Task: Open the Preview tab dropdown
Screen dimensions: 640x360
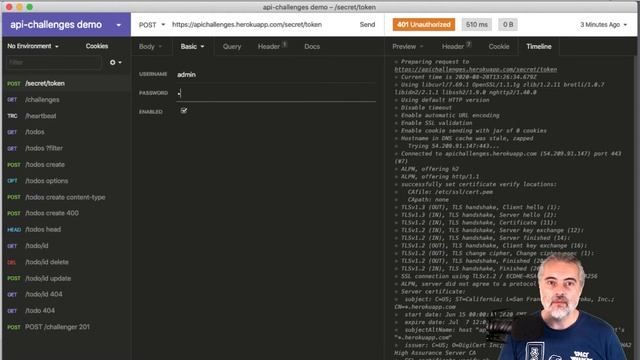Action: point(407,47)
